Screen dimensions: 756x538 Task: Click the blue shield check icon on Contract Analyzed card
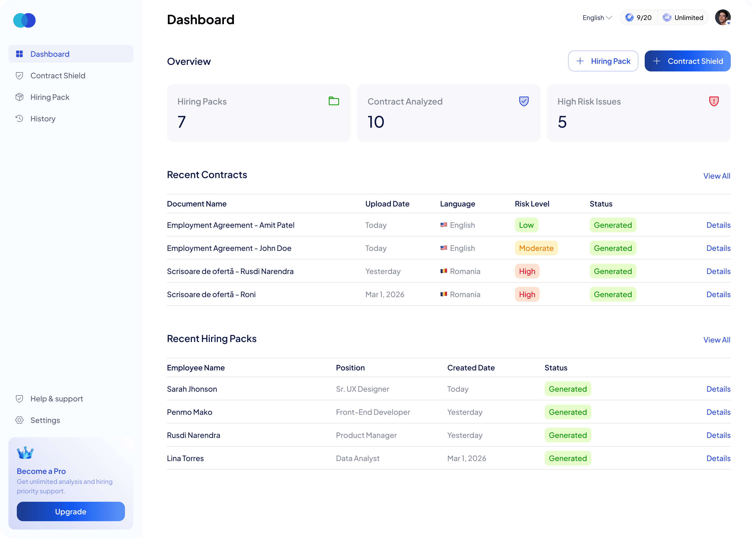pyautogui.click(x=524, y=101)
